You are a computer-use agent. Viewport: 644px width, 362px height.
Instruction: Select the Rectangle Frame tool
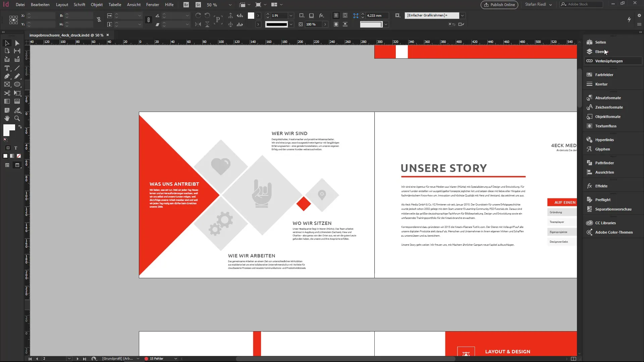point(7,84)
